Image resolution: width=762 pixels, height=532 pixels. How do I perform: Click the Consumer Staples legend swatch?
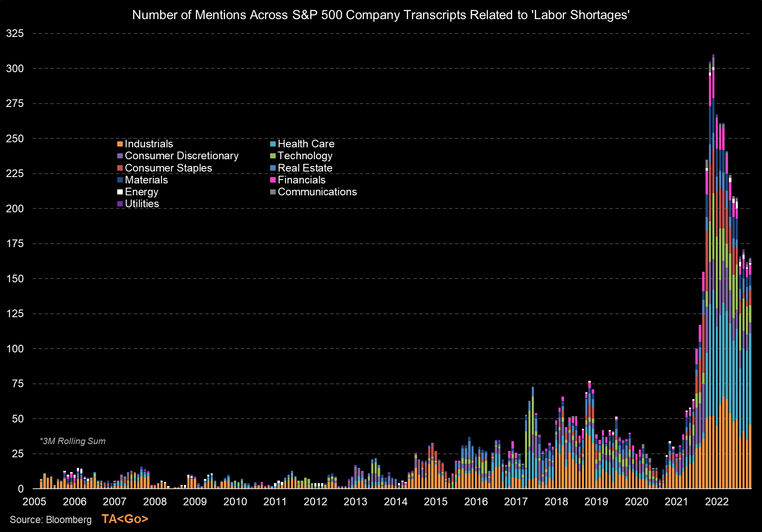(x=120, y=168)
